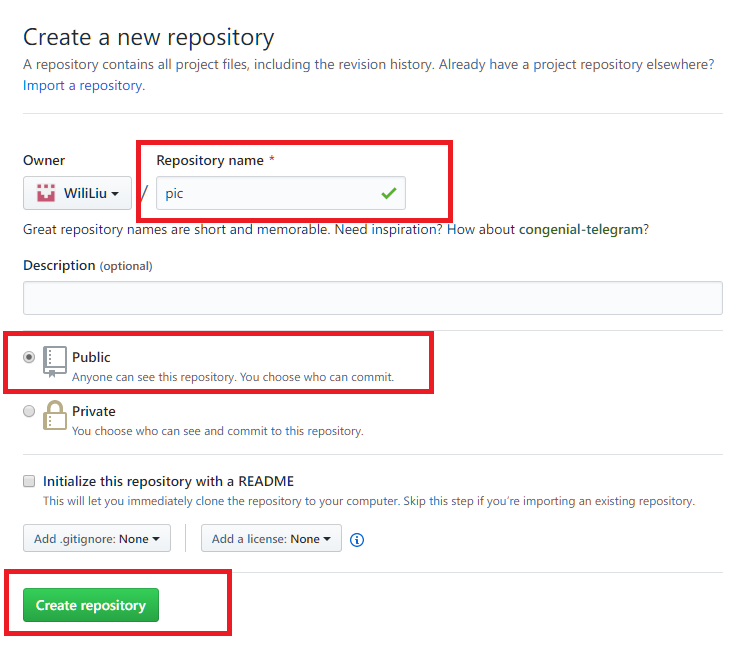This screenshot has height=649, width=744.
Task: Click the Public option label text
Action: (x=91, y=357)
